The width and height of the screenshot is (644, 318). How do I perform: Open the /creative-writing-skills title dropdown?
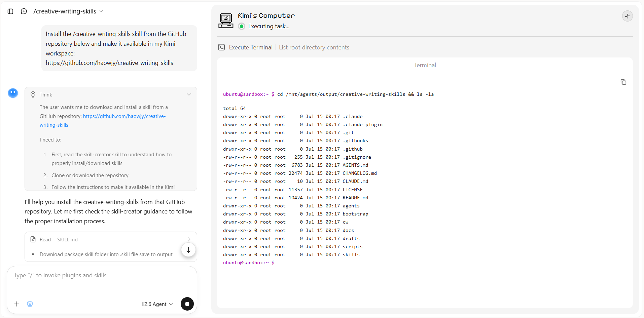tap(68, 11)
